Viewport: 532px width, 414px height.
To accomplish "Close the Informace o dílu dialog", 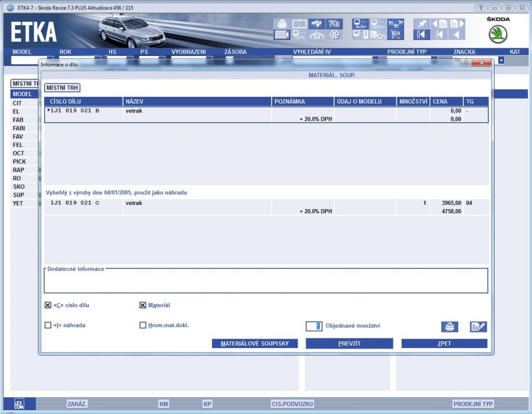I will point(482,62).
